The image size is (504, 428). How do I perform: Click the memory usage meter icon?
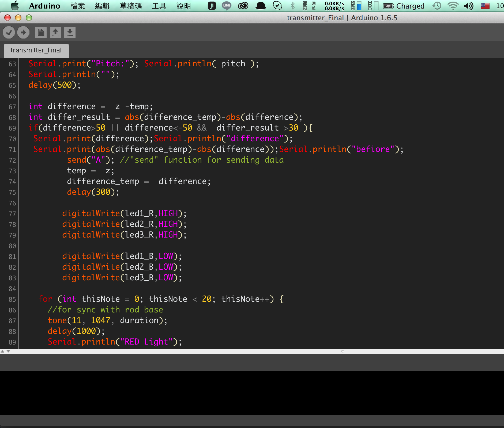[x=356, y=6]
